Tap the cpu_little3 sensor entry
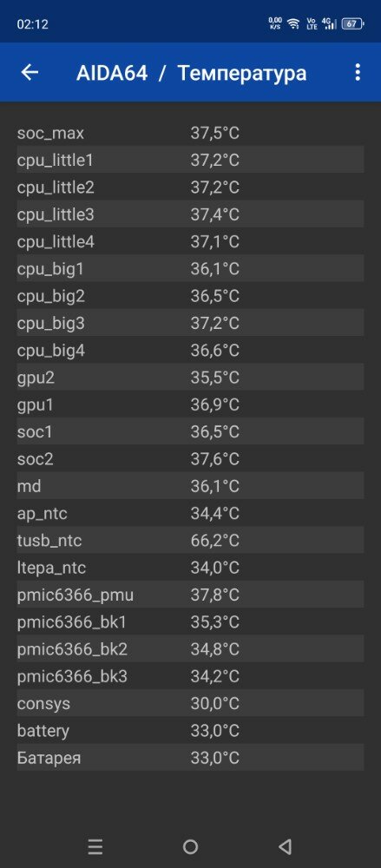The width and height of the screenshot is (381, 868). pyautogui.click(x=191, y=214)
